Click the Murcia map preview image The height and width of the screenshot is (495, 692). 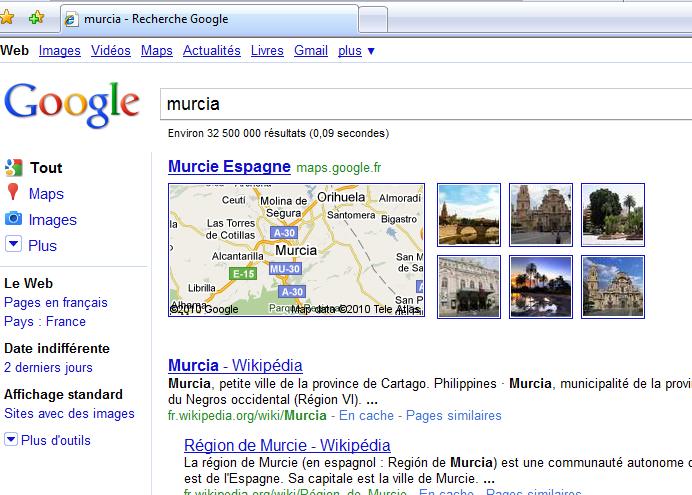click(296, 250)
